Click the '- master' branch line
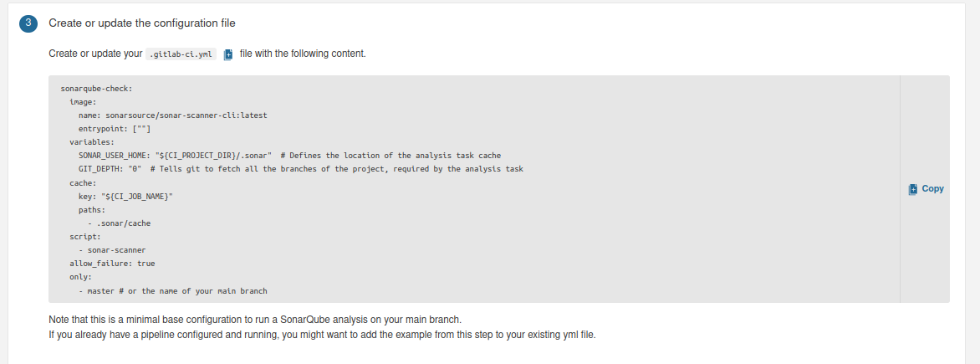This screenshot has height=364, width=980. 173,291
